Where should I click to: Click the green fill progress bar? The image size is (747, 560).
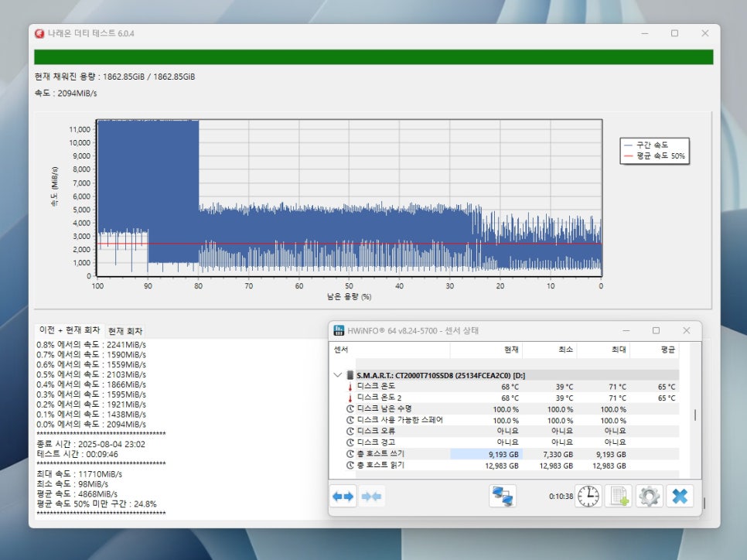tap(373, 56)
